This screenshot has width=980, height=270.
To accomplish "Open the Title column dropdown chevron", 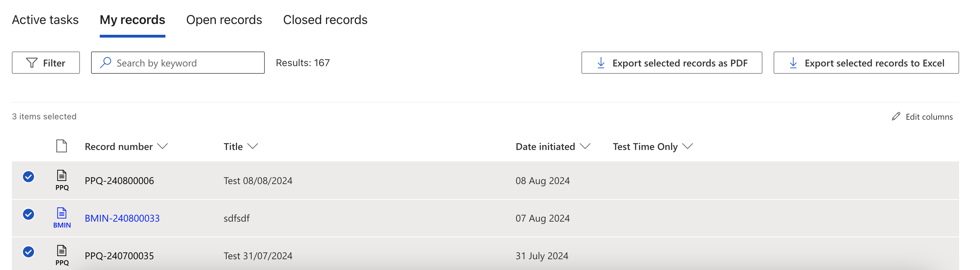I will [253, 146].
